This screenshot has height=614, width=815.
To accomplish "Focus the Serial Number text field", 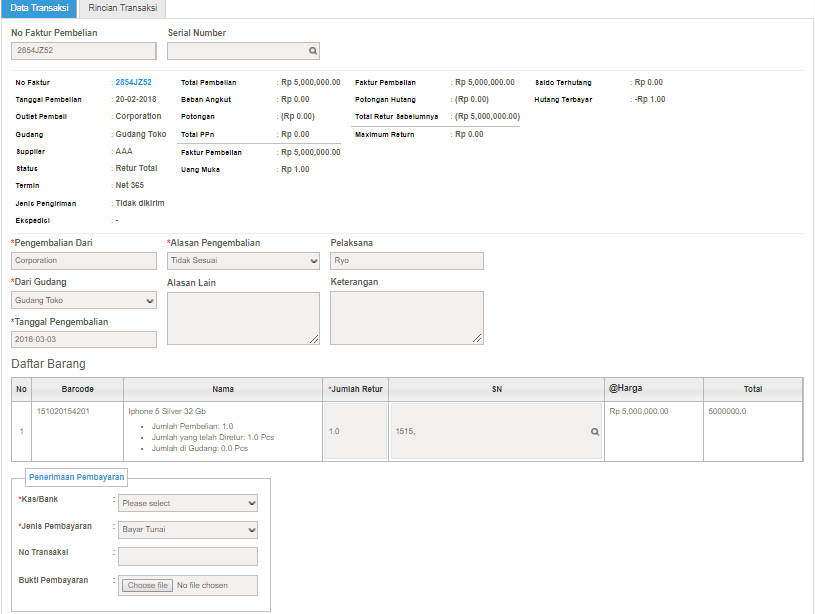I will point(236,50).
